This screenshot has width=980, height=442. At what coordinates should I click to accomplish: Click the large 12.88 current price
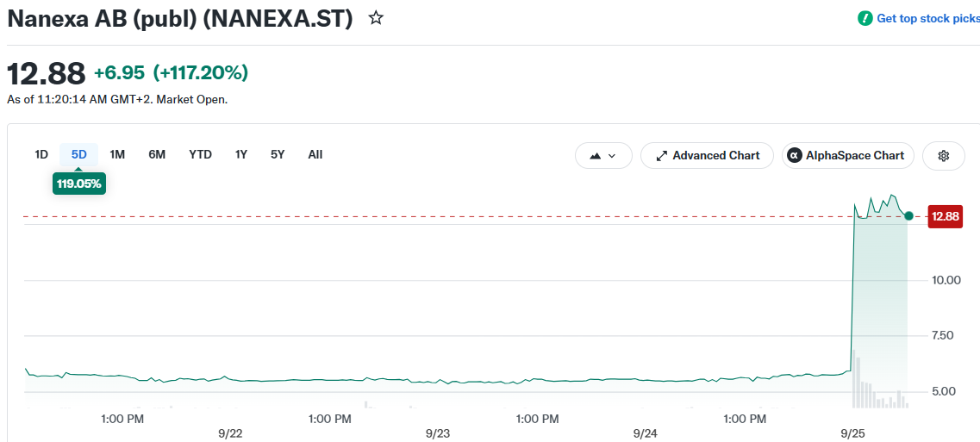click(x=47, y=74)
